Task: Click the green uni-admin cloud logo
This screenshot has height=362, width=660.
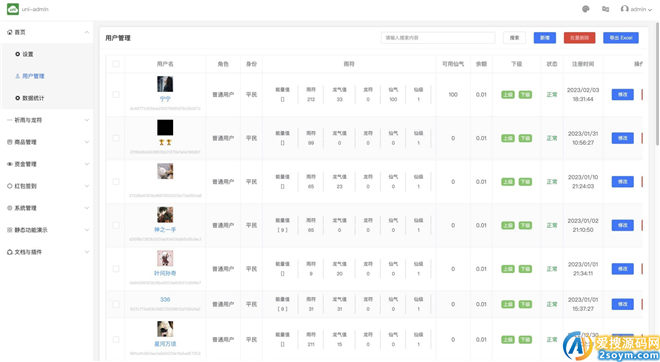Action: [x=13, y=9]
